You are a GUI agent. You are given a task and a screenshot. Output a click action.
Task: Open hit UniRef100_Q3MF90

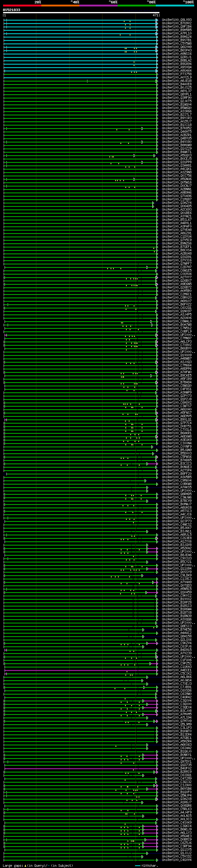click(177, 98)
